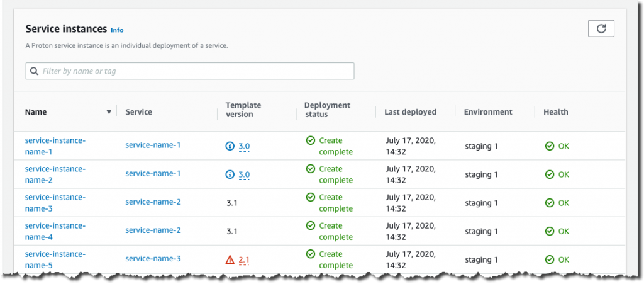This screenshot has height=284, width=644.
Task: Click the refresh button icon
Action: pos(601,28)
